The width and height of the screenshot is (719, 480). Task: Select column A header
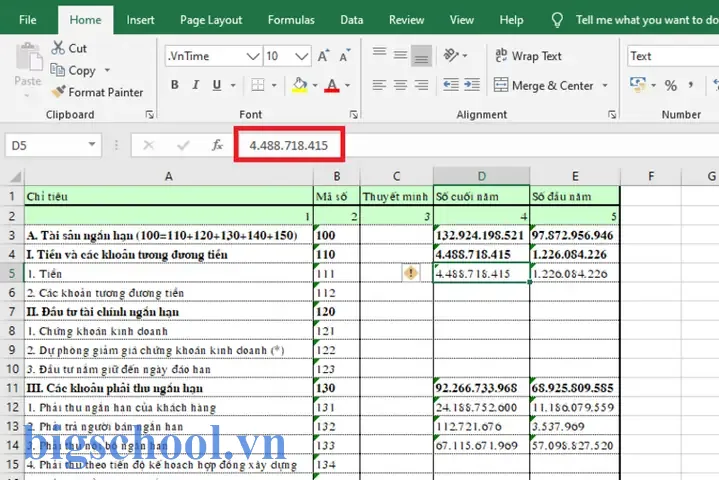click(x=169, y=176)
